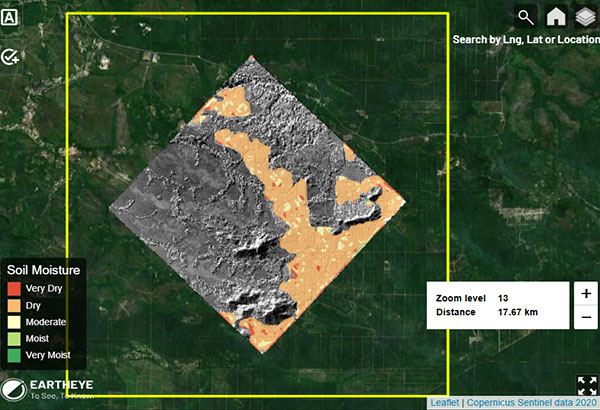Click the Soil Moisture legend title
Image resolution: width=600 pixels, height=410 pixels.
(42, 270)
